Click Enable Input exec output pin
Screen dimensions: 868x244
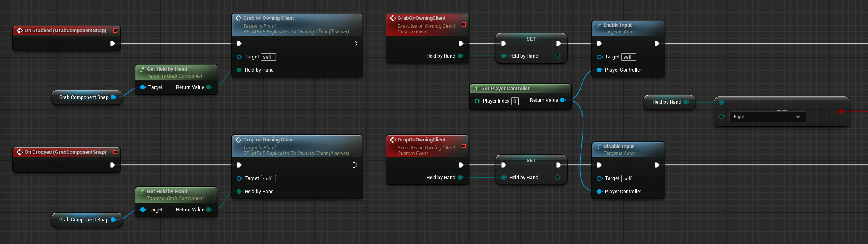(x=657, y=43)
